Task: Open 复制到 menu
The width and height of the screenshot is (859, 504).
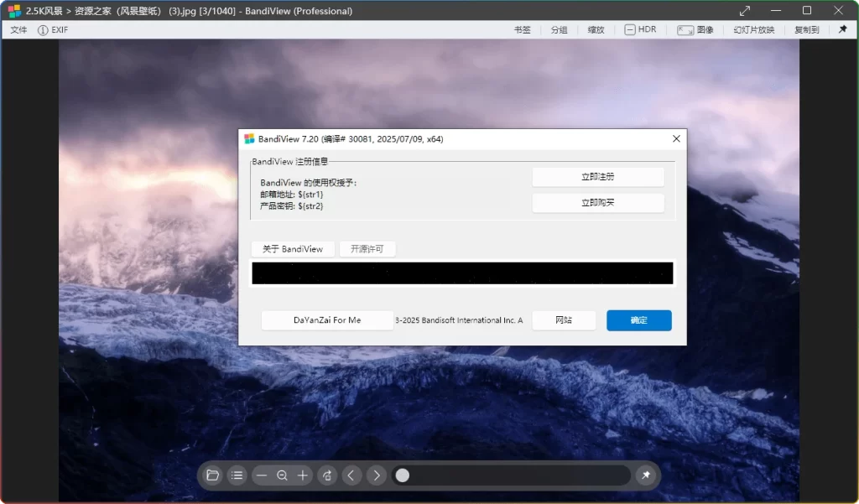Action: (x=806, y=29)
